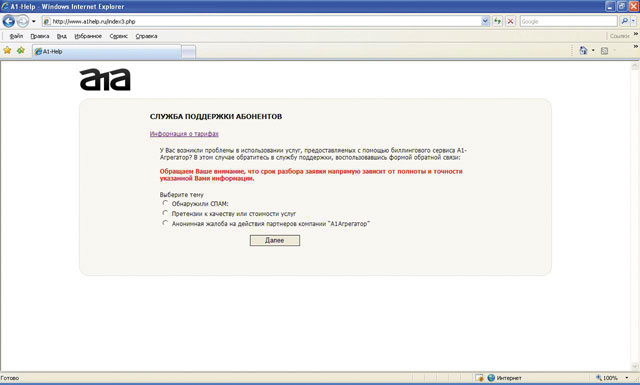Expand the Home button dropdown arrow

[x=593, y=51]
